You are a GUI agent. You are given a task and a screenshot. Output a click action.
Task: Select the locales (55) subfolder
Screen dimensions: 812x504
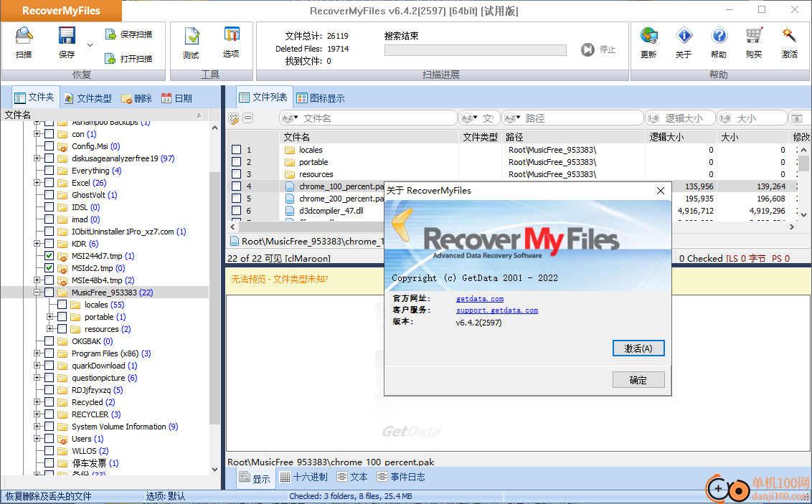[x=104, y=305]
